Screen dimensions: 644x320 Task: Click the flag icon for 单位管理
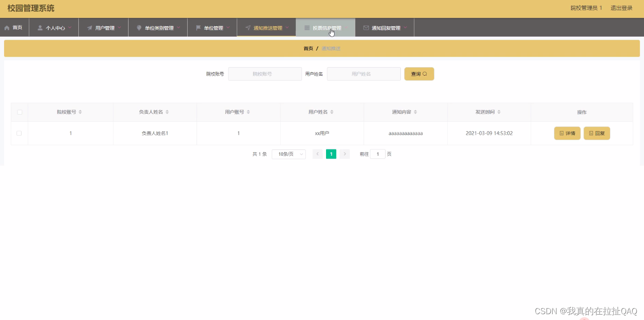point(198,28)
